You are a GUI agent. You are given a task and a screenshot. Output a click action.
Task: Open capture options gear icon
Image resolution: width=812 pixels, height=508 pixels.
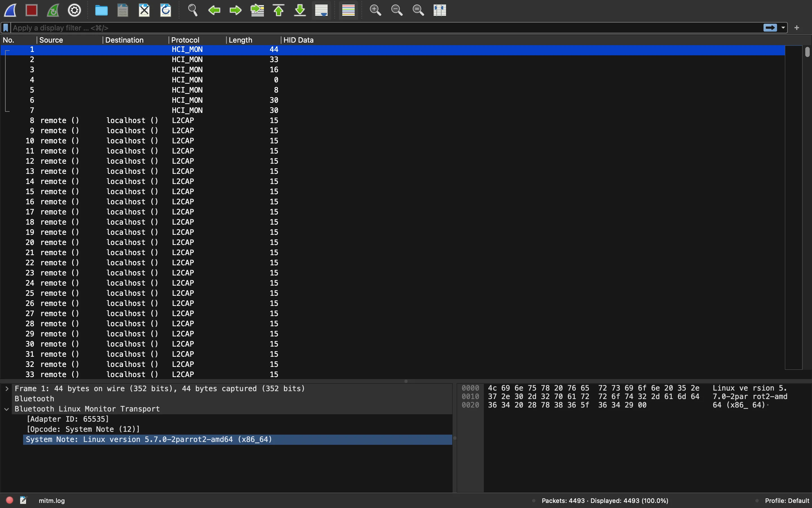coord(74,10)
